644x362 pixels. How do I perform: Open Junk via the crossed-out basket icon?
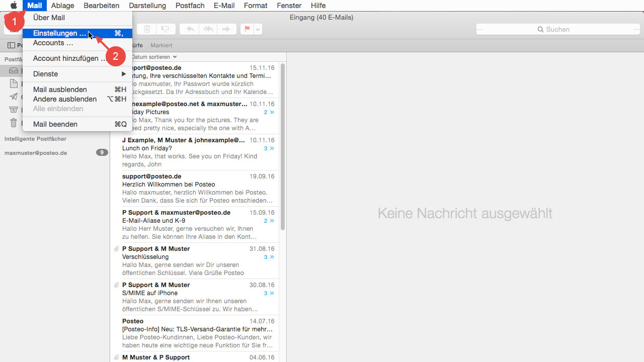click(x=14, y=110)
